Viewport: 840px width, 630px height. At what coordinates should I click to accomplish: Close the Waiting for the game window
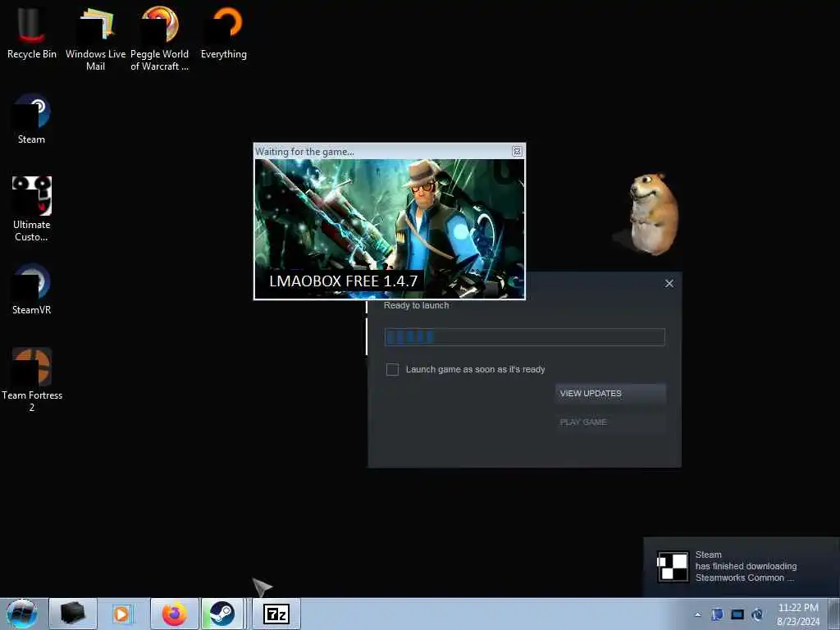(517, 152)
